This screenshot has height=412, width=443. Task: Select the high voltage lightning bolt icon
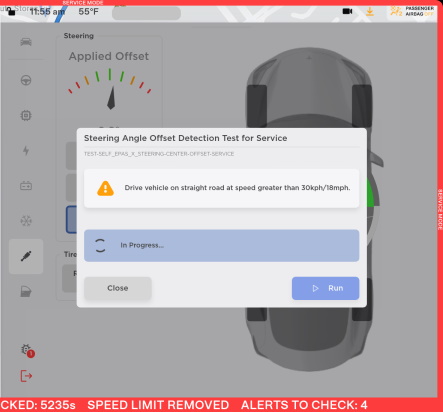click(26, 151)
